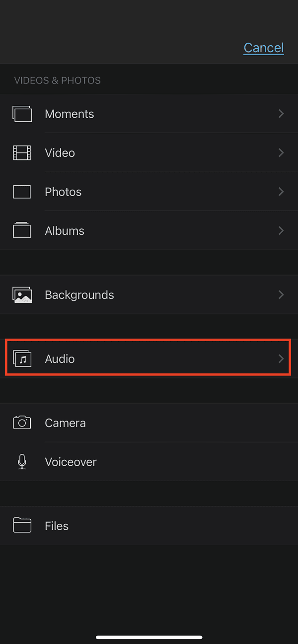Viewport: 298px width, 644px height.
Task: Tap the Photos rectangle icon
Action: coord(22,192)
